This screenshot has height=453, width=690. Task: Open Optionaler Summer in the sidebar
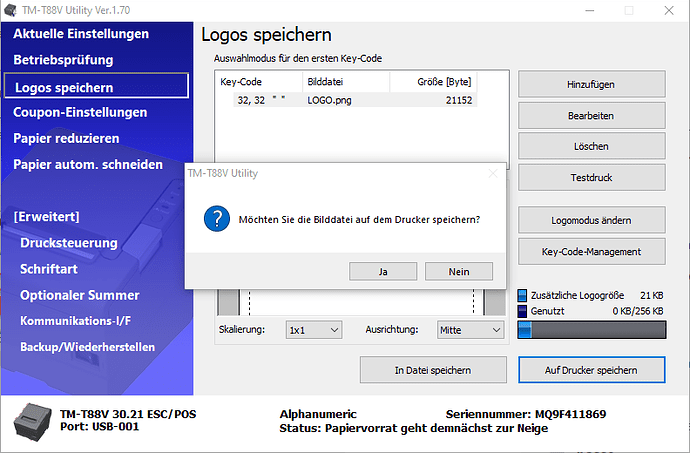tap(80, 295)
